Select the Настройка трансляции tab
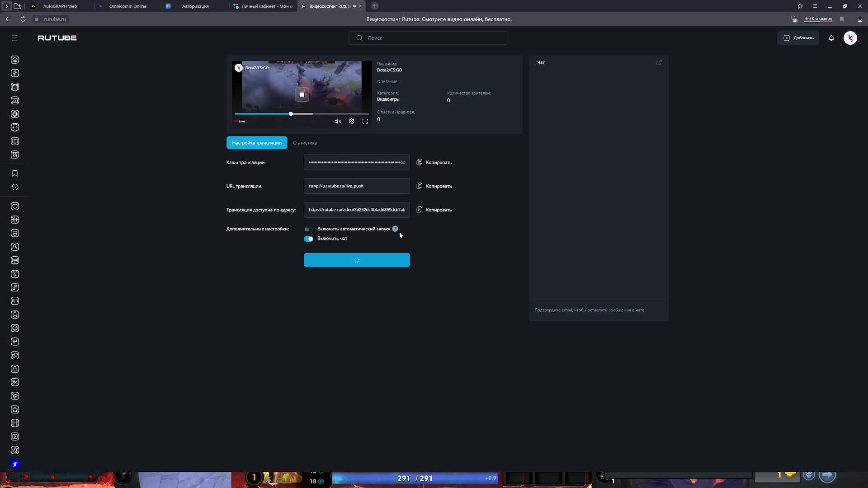 click(256, 143)
